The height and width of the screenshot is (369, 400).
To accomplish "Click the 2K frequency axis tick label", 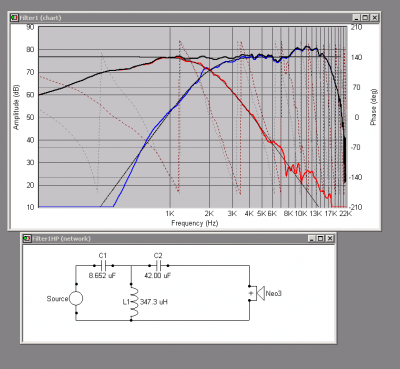I will pyautogui.click(x=209, y=214).
